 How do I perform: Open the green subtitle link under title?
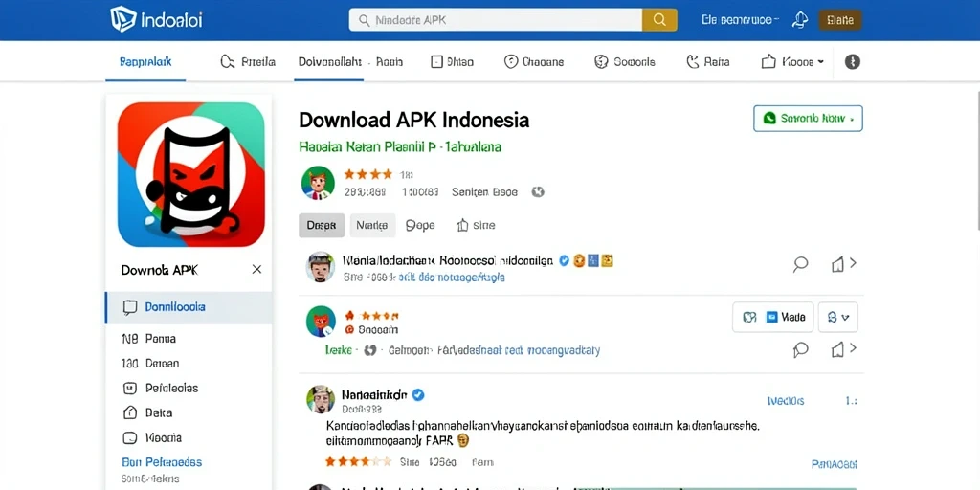pos(400,147)
